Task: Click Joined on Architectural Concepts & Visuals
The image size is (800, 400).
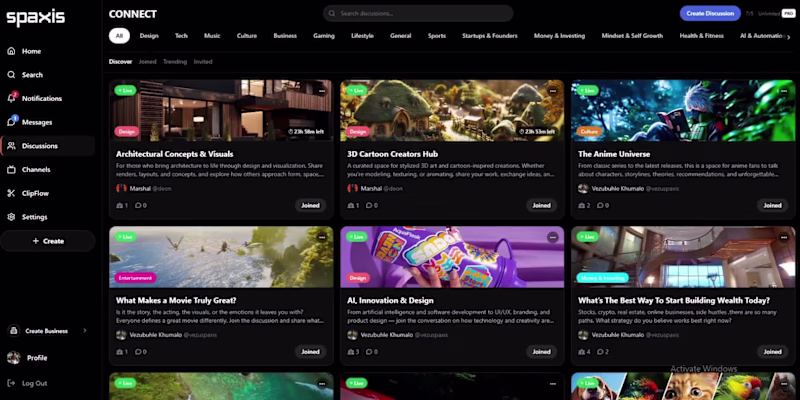Action: click(310, 206)
